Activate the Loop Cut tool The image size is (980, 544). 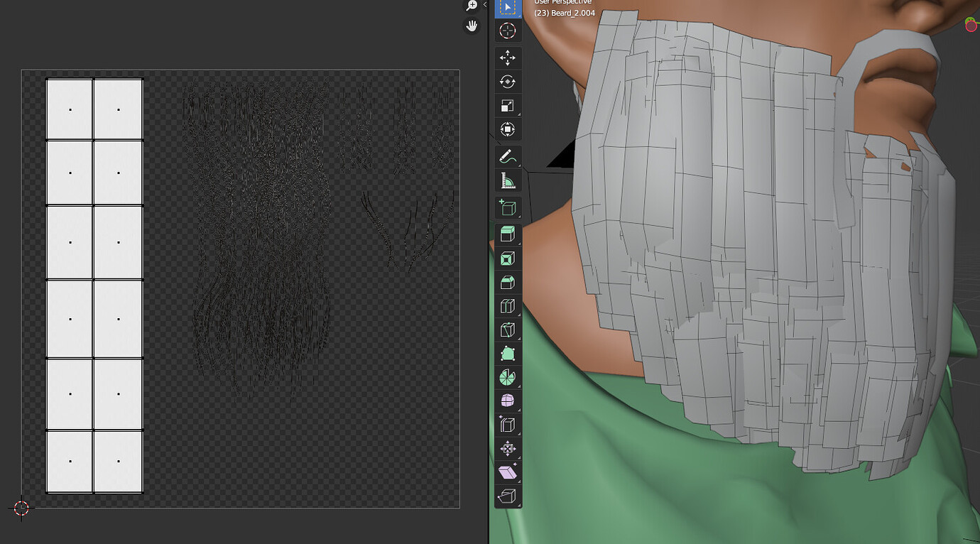pyautogui.click(x=507, y=306)
